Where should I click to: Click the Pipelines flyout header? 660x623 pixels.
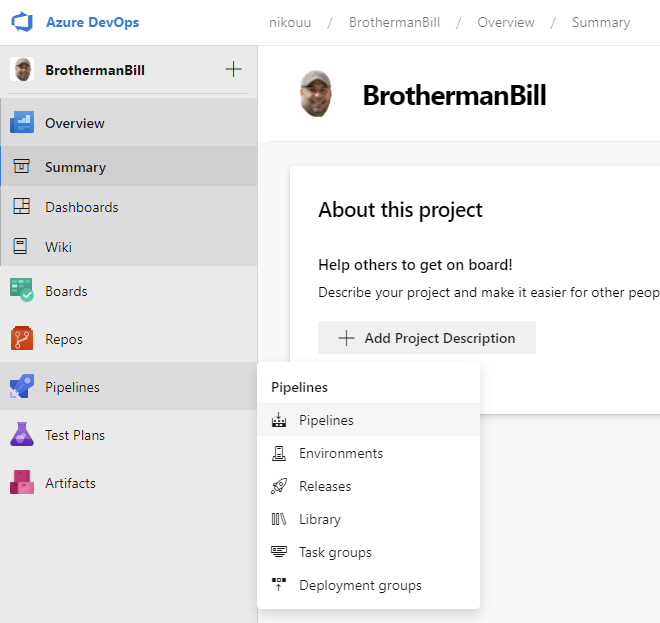click(x=299, y=387)
